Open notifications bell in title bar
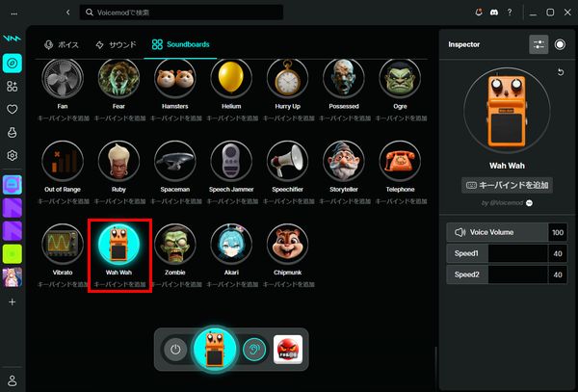The height and width of the screenshot is (392, 578). pyautogui.click(x=479, y=13)
